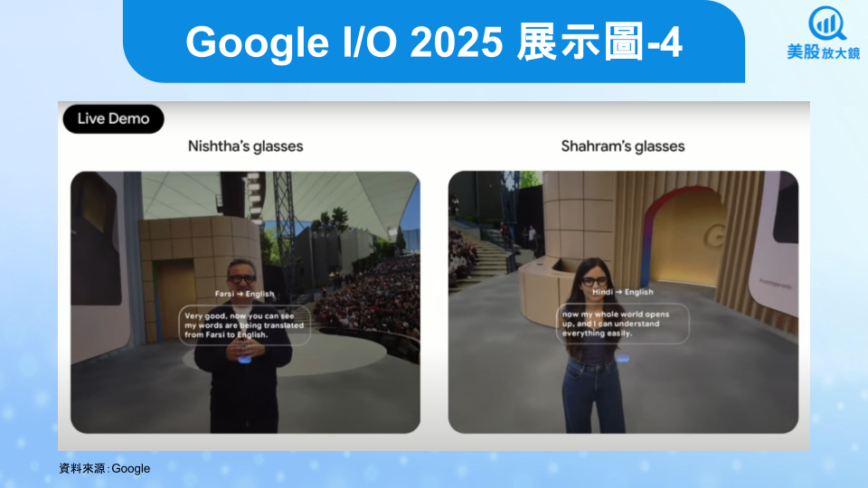Image resolution: width=868 pixels, height=488 pixels.
Task: Click the 'Shahram's glasses' heading
Action: [623, 146]
